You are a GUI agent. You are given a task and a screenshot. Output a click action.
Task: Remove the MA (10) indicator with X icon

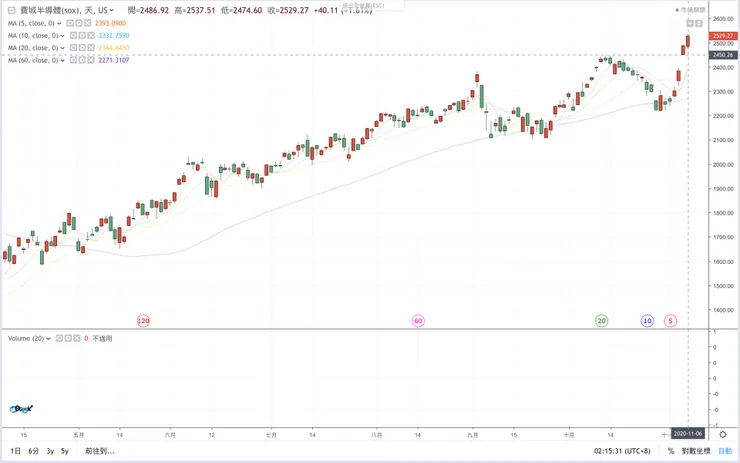91,35
